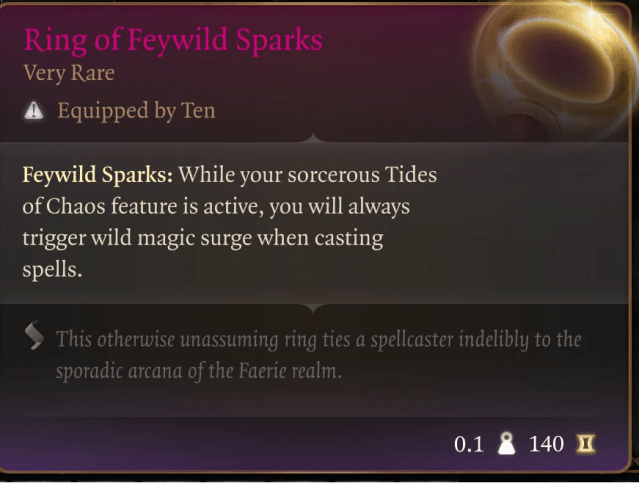Click the 140 gold price value
This screenshot has height=483, width=639.
[547, 443]
